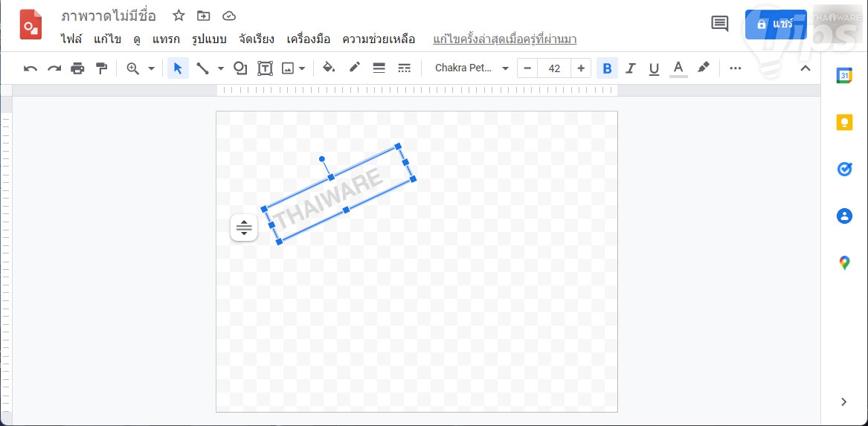Open the Text color A picker

[x=678, y=68]
